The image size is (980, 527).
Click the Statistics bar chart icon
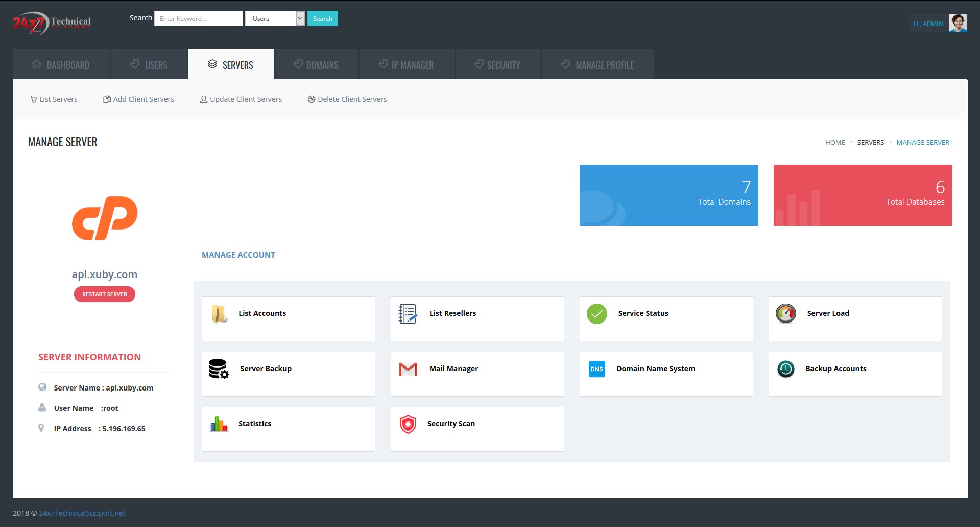click(x=219, y=424)
